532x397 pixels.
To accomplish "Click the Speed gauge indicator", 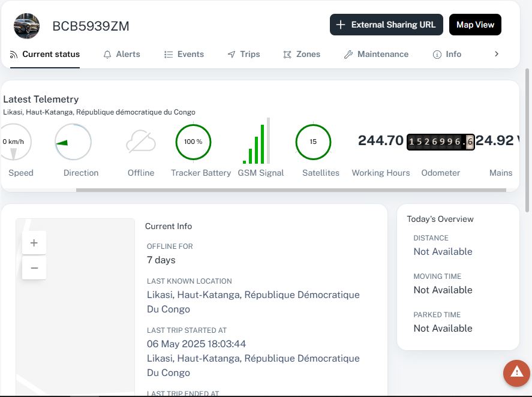I will point(17,142).
